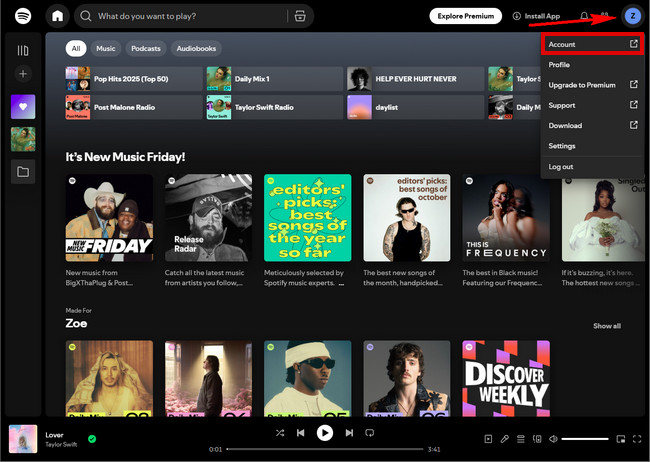Image resolution: width=650 pixels, height=462 pixels.
Task: Open the Discover Weekly cover
Action: point(506,379)
